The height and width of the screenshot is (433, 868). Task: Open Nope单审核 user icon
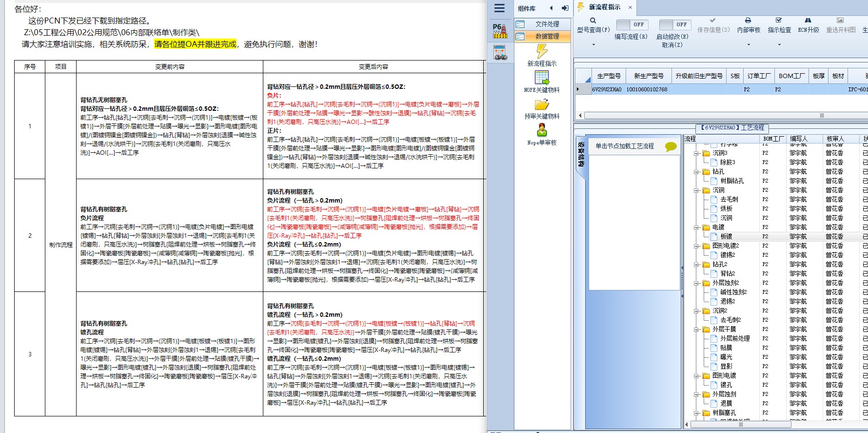[x=542, y=130]
